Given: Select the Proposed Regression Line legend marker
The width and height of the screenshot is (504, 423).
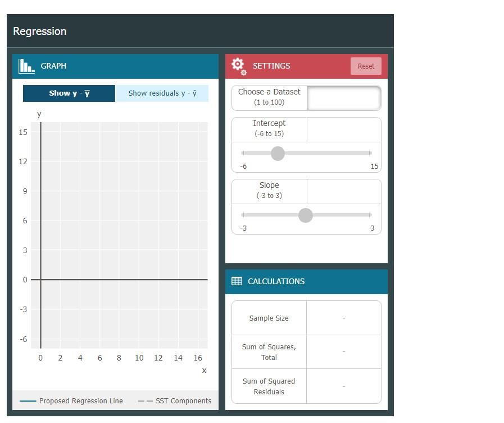Looking at the screenshot, I should pos(29,400).
